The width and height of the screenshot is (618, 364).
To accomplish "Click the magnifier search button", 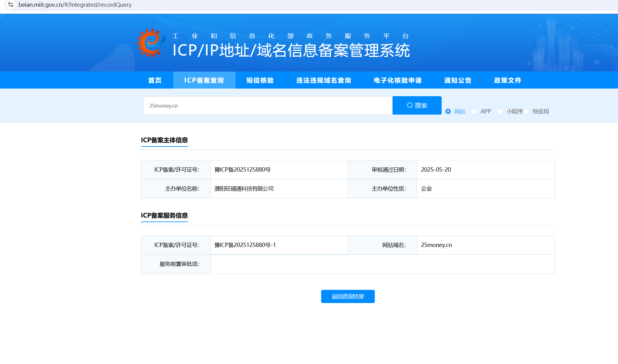I will coord(417,105).
